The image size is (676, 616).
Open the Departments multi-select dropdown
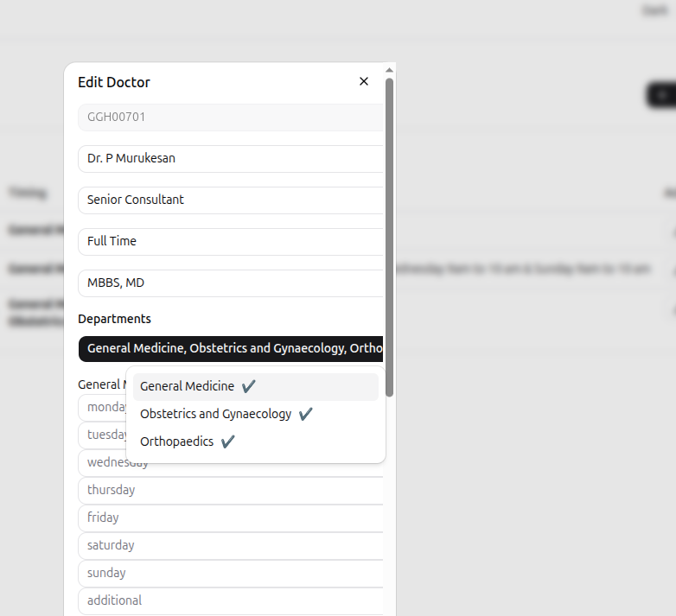(x=231, y=348)
